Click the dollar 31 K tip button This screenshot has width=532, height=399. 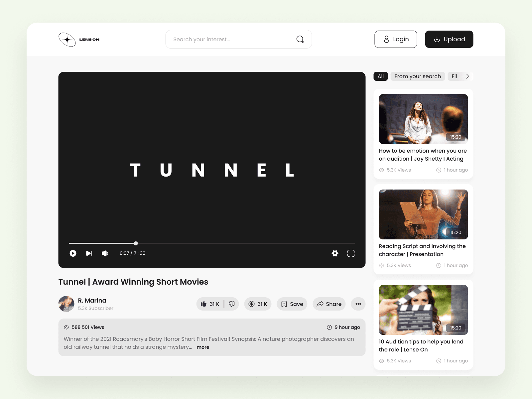[x=258, y=304]
